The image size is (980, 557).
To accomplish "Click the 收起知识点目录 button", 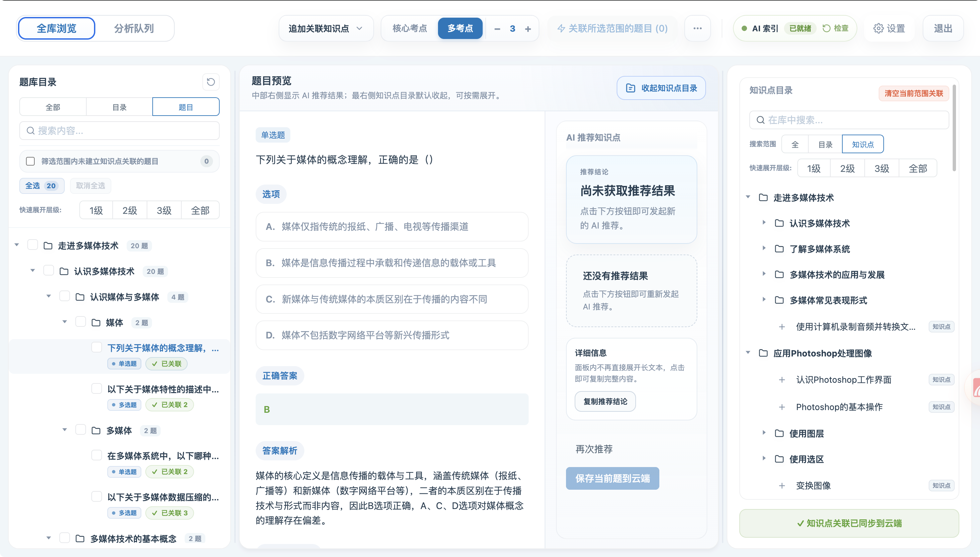I will (x=661, y=88).
